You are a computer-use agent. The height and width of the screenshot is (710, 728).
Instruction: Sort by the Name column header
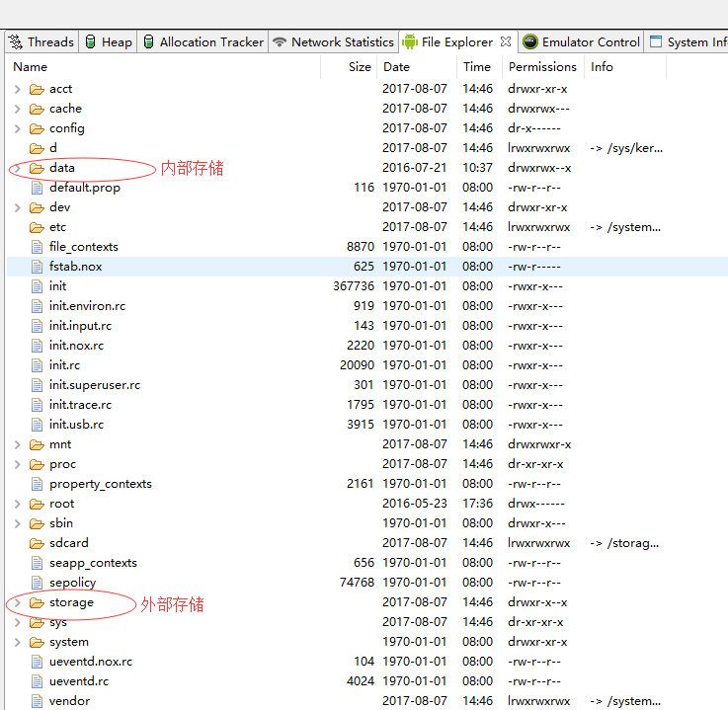pyautogui.click(x=163, y=67)
